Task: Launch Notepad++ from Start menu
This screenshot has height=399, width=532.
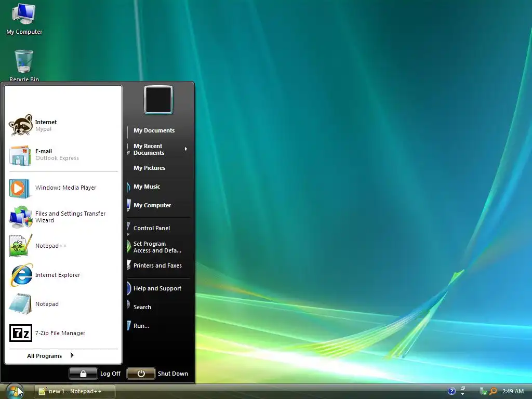Action: click(63, 246)
